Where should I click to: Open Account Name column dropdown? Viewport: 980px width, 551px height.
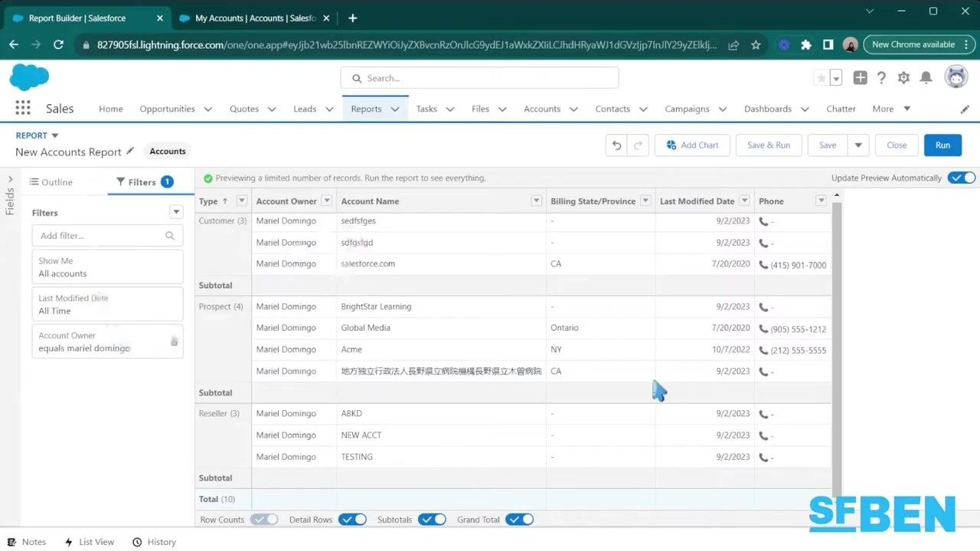(537, 201)
